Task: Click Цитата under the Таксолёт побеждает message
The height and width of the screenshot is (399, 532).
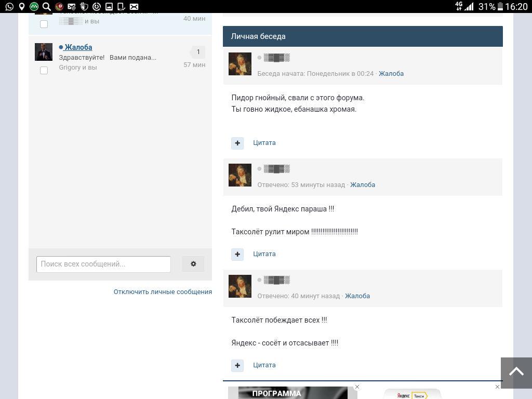Action: tap(264, 365)
